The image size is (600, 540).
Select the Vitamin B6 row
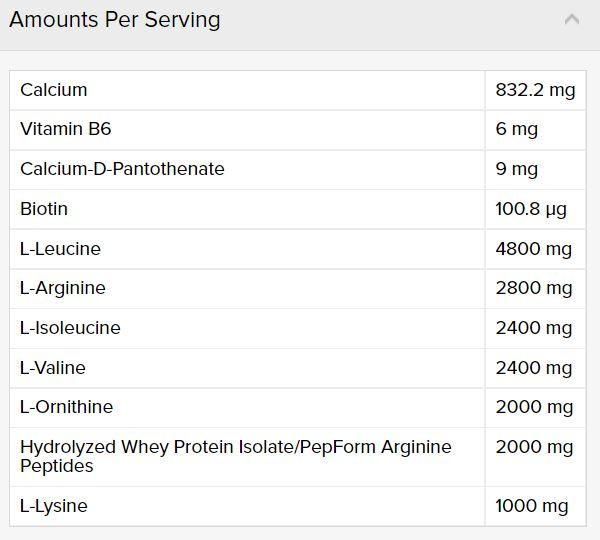point(298,130)
